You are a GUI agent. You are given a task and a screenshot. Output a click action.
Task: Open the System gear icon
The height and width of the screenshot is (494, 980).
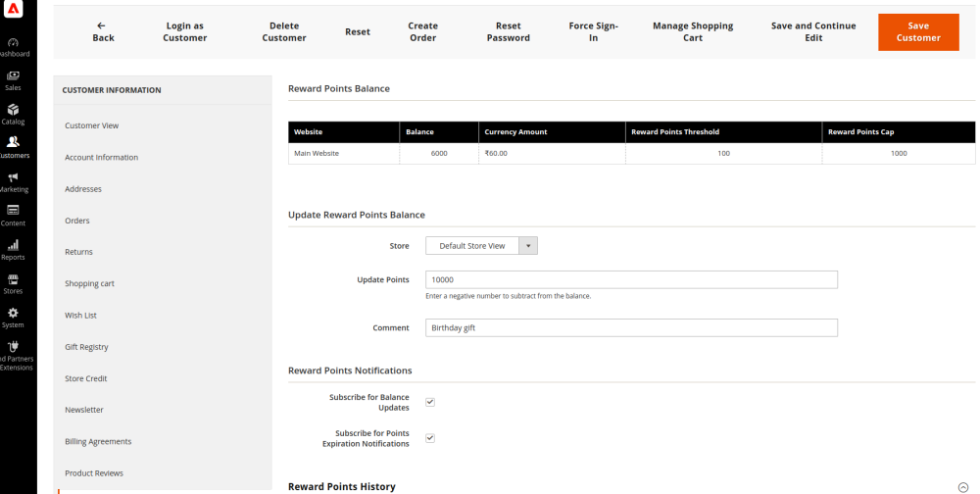click(13, 313)
